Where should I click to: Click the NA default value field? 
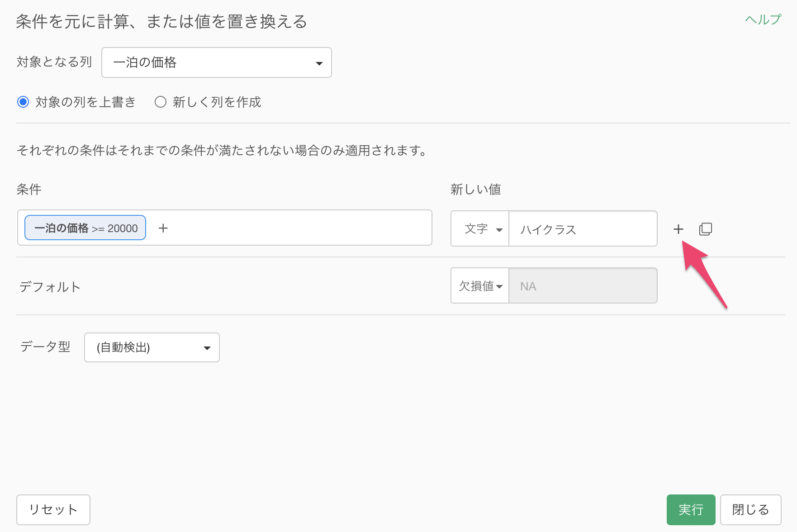click(583, 286)
